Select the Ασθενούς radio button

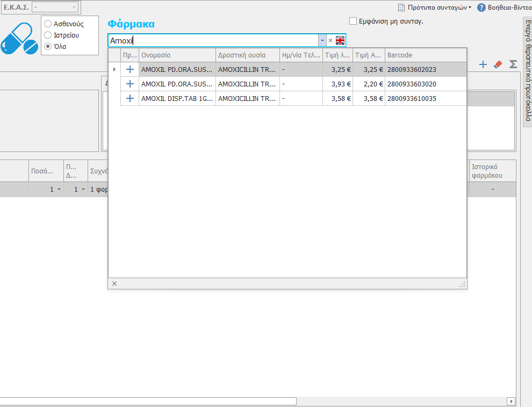click(48, 24)
